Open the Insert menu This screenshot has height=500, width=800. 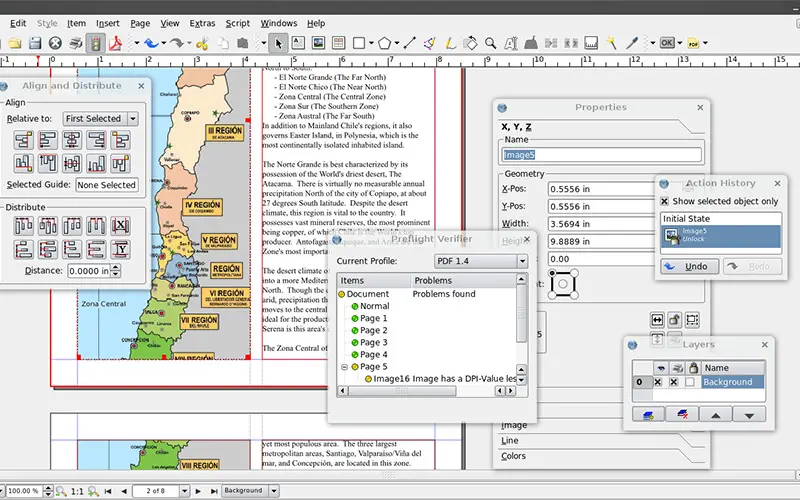point(108,23)
